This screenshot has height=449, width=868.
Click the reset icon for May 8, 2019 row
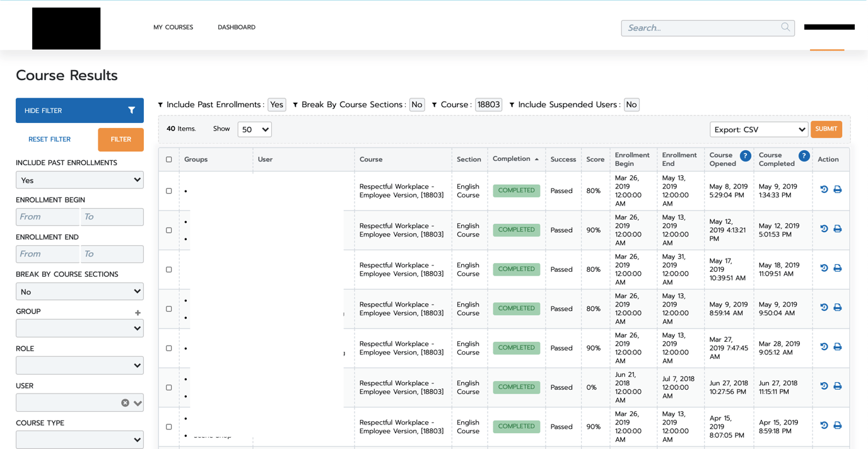click(824, 189)
